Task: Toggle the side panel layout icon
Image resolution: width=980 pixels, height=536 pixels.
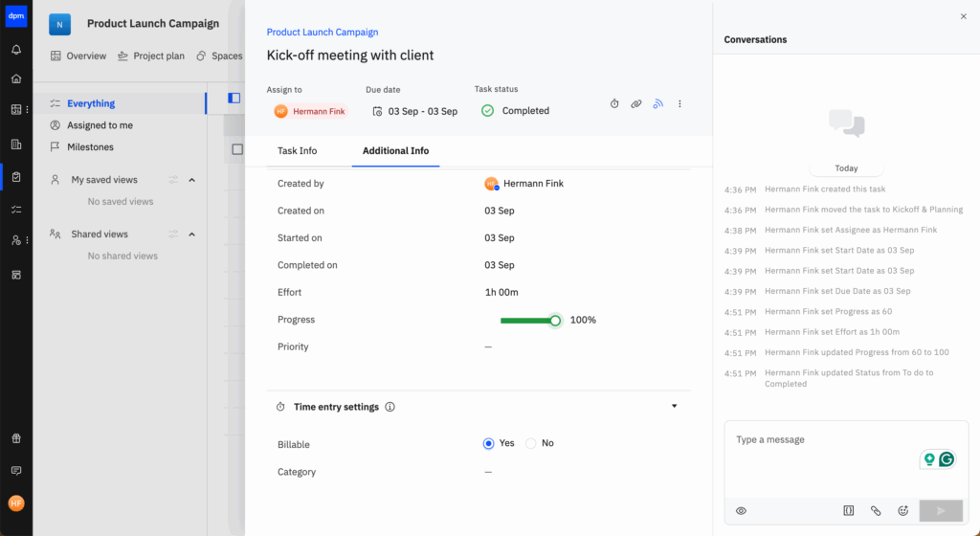Action: pos(234,98)
